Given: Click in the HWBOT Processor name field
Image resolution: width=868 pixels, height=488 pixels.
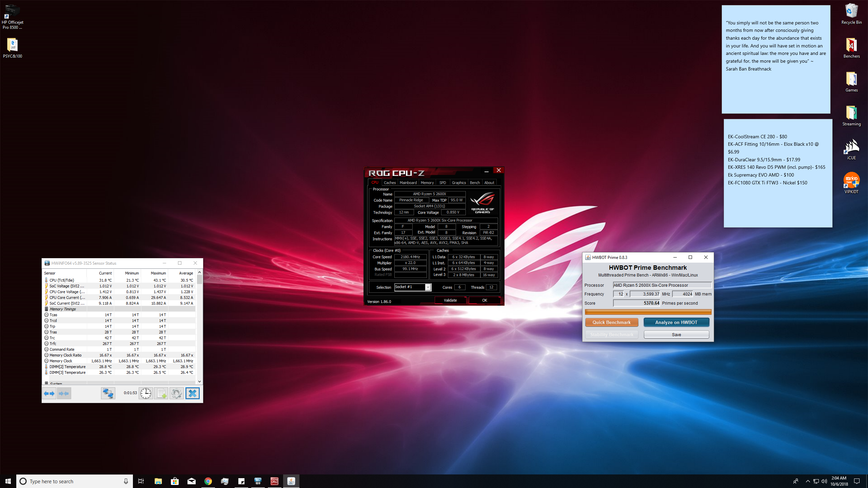Looking at the screenshot, I should (662, 285).
